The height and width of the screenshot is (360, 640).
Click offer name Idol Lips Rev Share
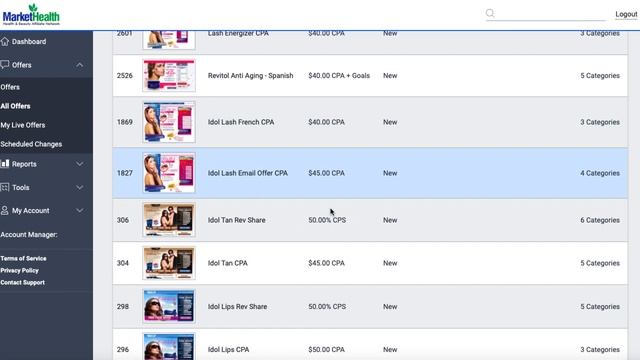(238, 307)
